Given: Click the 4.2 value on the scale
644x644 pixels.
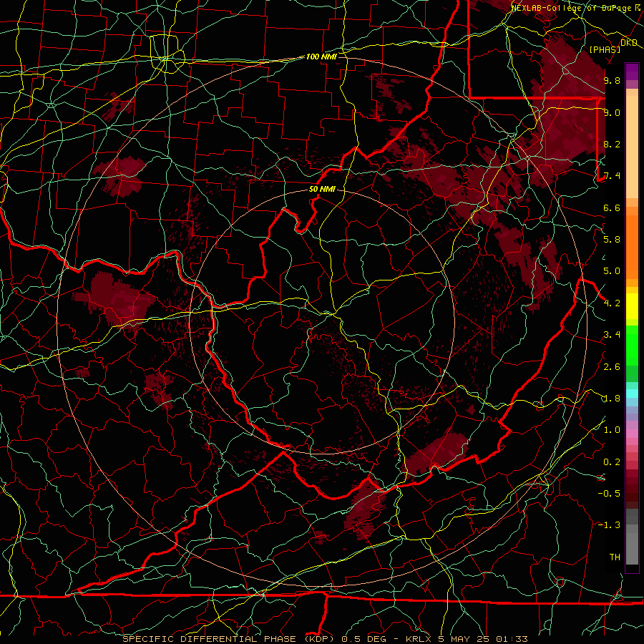Looking at the screenshot, I should pyautogui.click(x=612, y=303).
